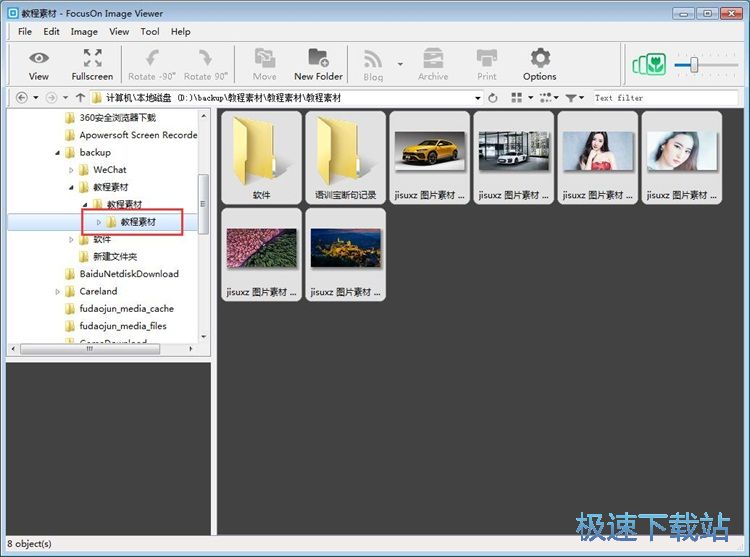This screenshot has width=750, height=557.
Task: Enter Fullscreen mode from toolbar
Action: coord(92,64)
